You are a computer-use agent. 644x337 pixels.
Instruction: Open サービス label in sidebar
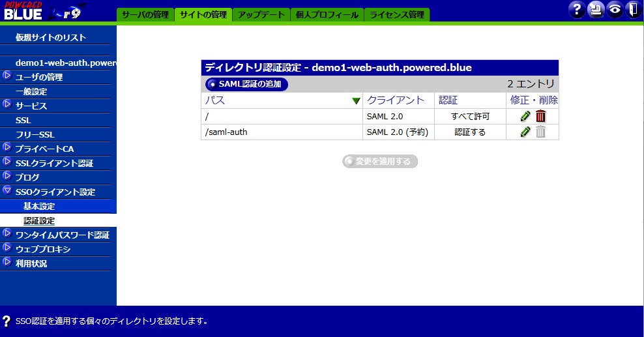31,106
